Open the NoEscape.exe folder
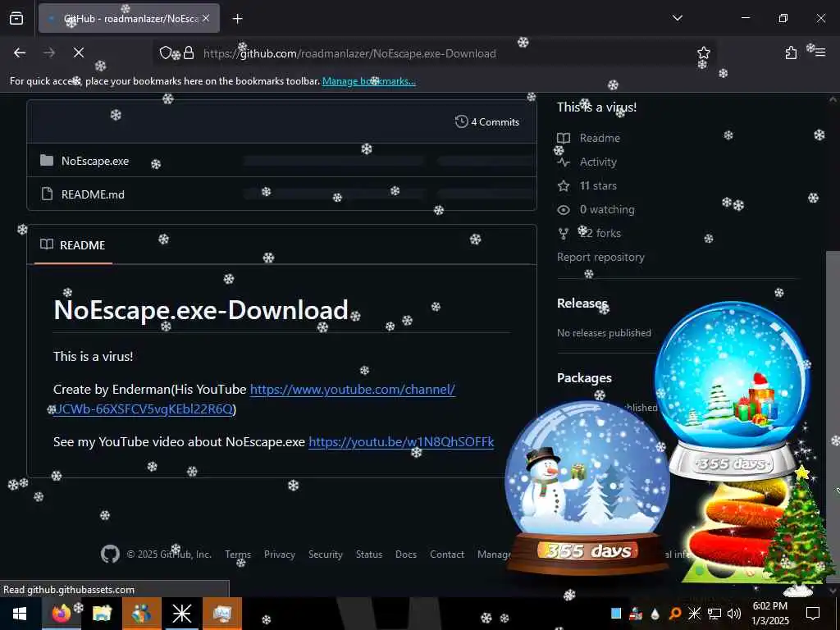 [95, 161]
